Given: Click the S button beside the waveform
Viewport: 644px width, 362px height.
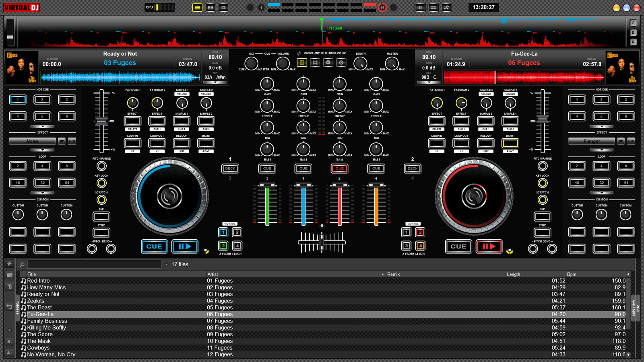Looking at the screenshot, I should tap(633, 23).
